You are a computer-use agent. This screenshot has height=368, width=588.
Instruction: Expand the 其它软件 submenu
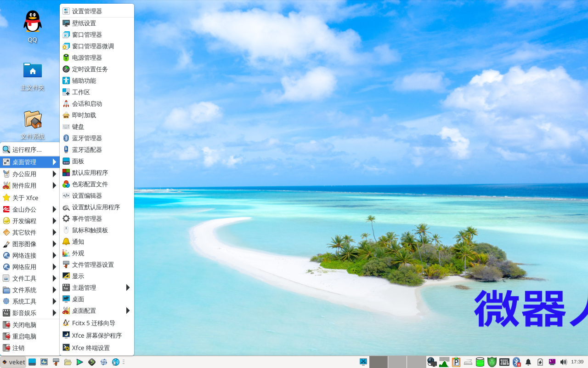pyautogui.click(x=30, y=232)
